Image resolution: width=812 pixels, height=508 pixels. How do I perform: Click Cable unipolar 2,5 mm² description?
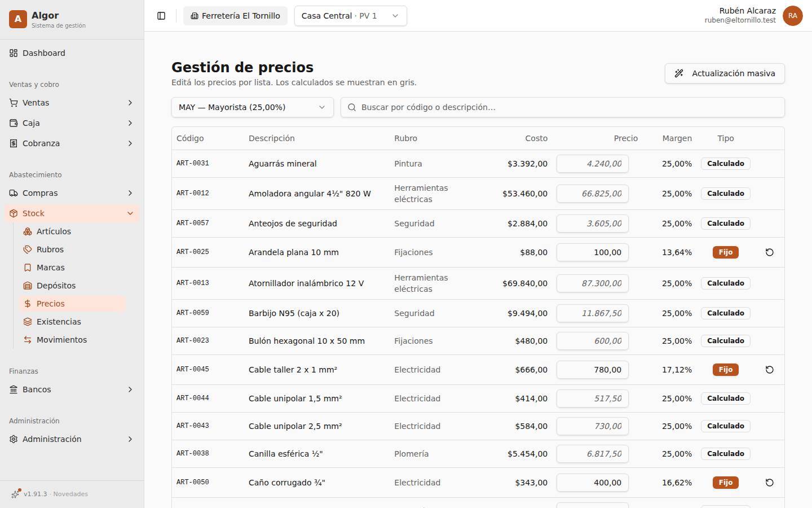tap(295, 426)
